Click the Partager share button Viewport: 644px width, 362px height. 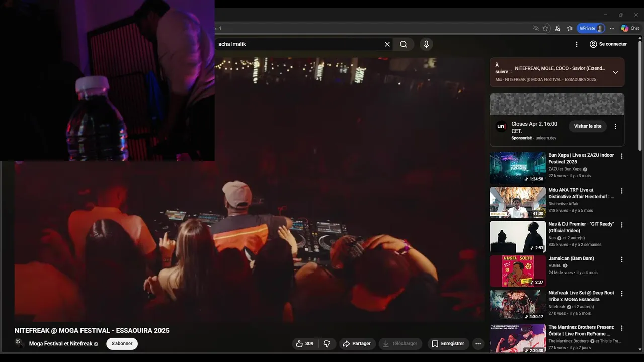click(x=357, y=344)
